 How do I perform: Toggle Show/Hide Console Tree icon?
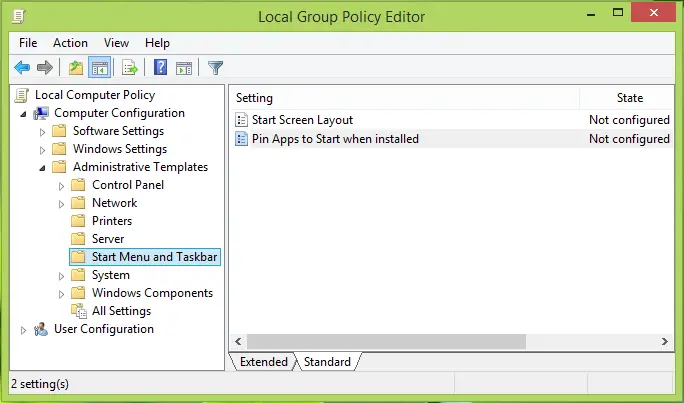99,68
